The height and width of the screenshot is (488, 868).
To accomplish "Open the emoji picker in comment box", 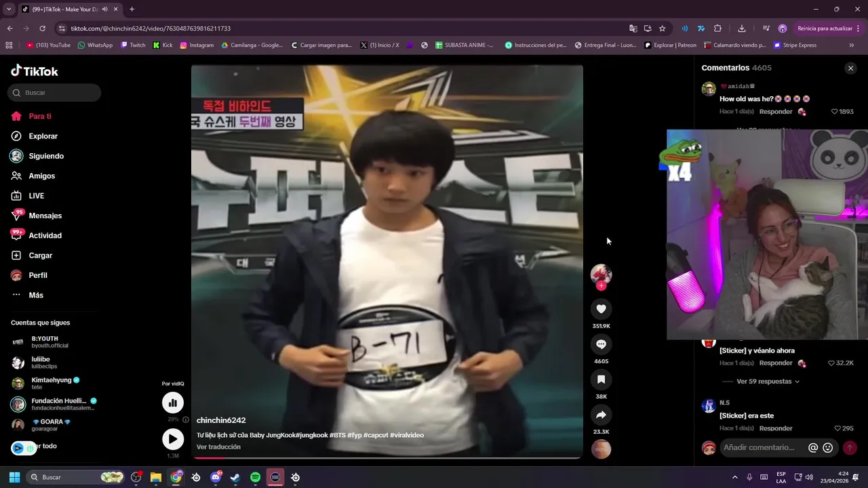I will coord(827,447).
